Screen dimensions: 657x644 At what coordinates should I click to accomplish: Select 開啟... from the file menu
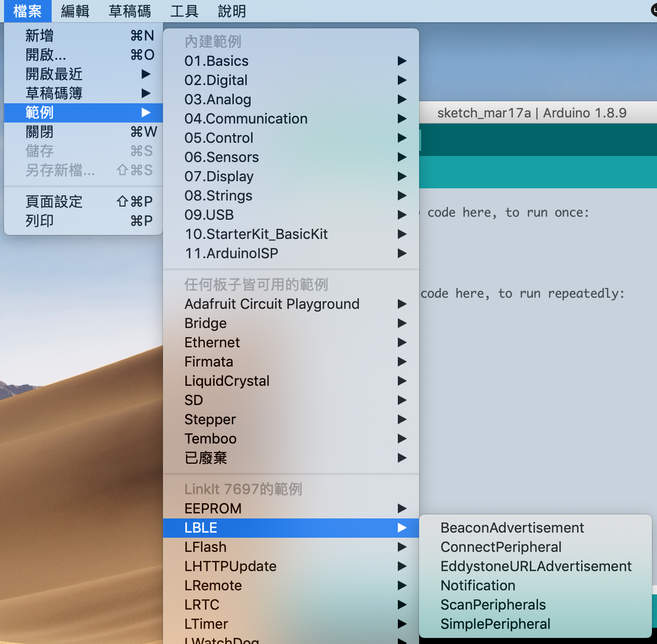point(84,55)
